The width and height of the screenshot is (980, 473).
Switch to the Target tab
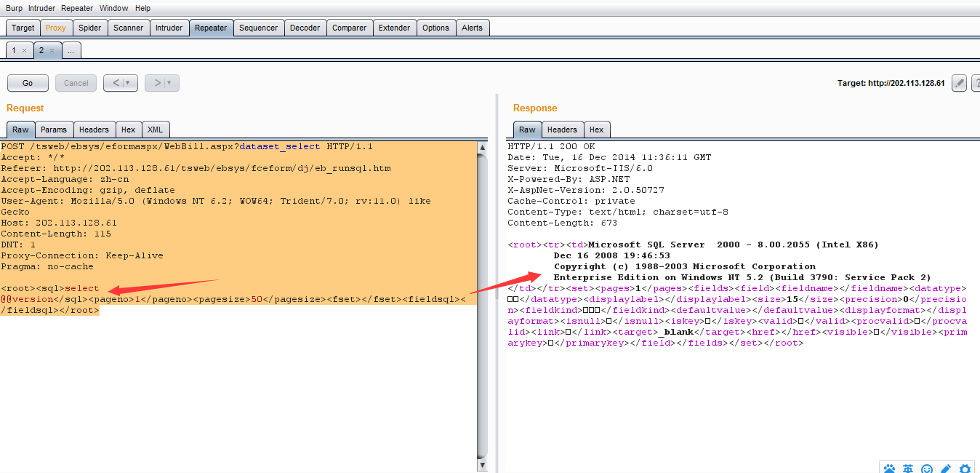tap(23, 28)
